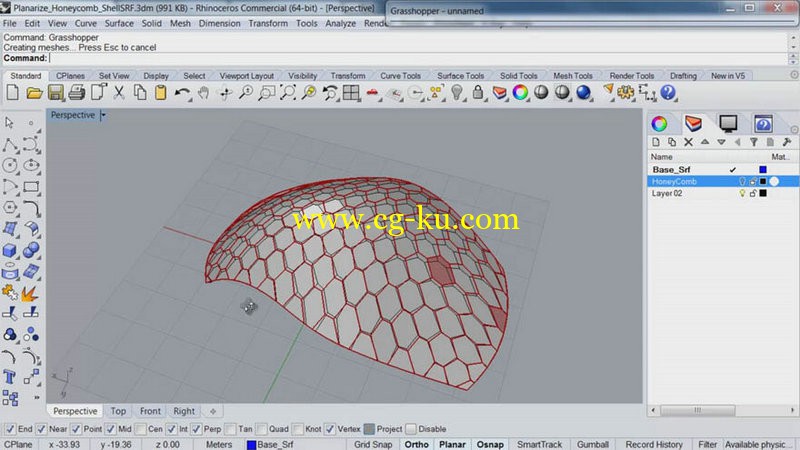Toggle Record History in status bar
Viewport: 800px width, 450px height.
pos(654,444)
